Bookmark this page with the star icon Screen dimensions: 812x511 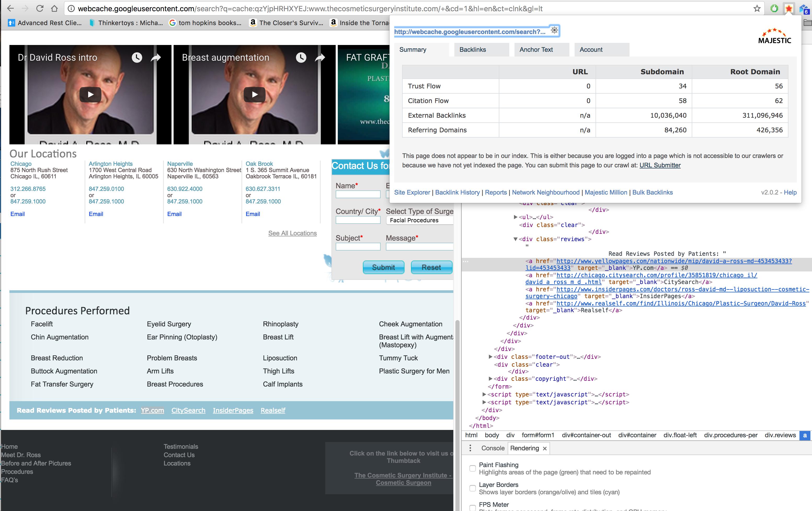[757, 8]
